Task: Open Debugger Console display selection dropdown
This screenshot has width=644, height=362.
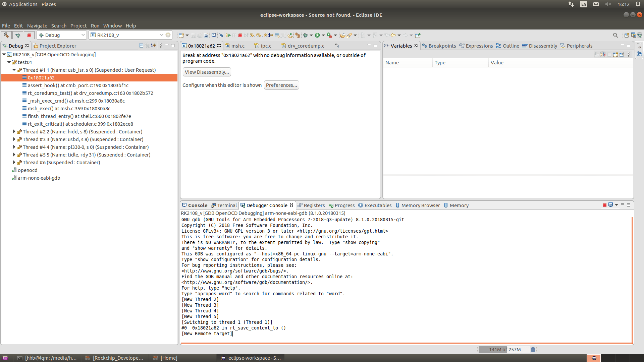Action: (616, 205)
